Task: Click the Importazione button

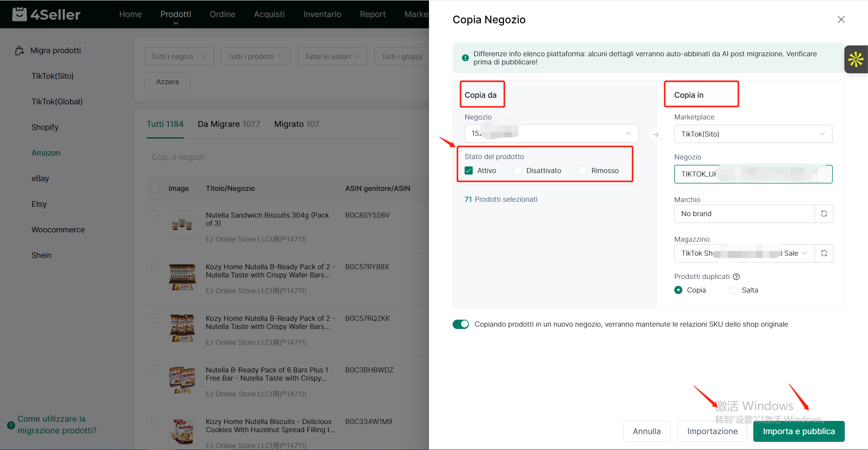Action: 712,431
